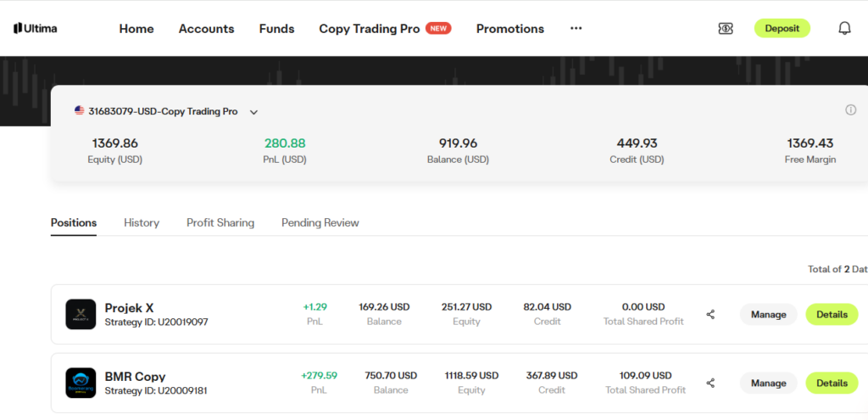
Task: Click the Free Margin value 1369.43
Action: 810,143
